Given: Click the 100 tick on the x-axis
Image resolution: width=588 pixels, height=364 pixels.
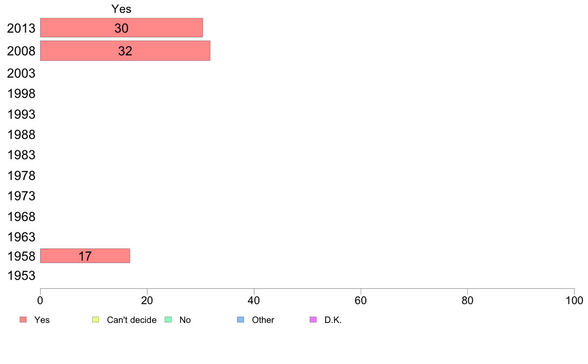Looking at the screenshot, I should (574, 300).
